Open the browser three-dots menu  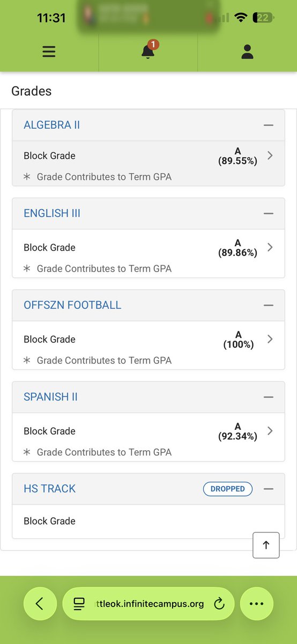[x=257, y=603]
